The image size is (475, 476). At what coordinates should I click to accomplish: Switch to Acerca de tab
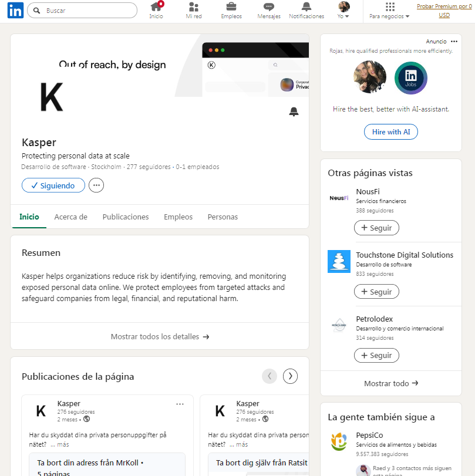point(71,217)
